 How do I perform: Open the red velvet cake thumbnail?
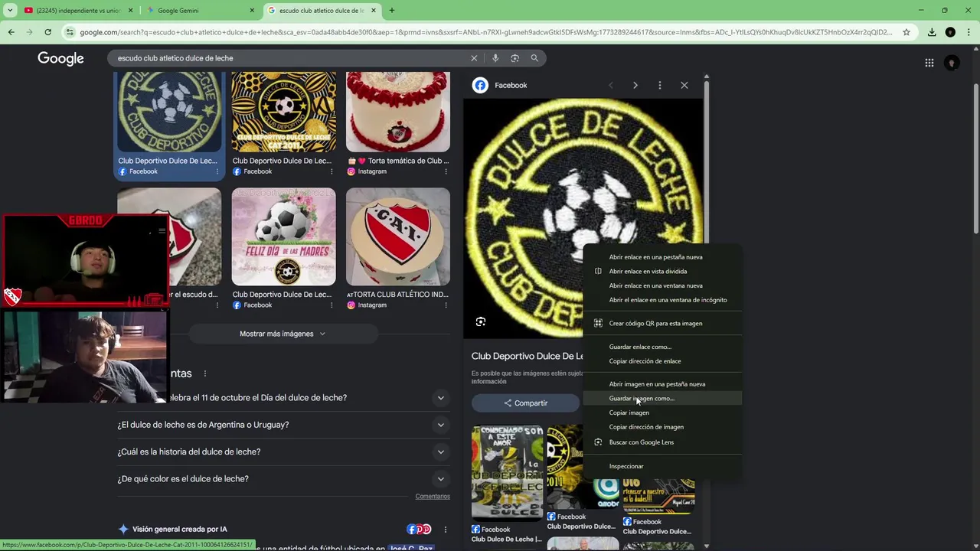pyautogui.click(x=398, y=112)
